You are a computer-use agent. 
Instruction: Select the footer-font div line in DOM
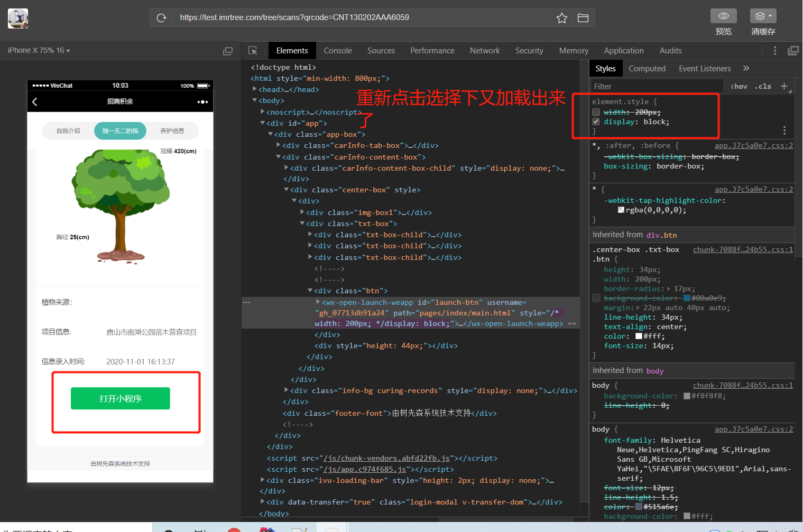[390, 413]
